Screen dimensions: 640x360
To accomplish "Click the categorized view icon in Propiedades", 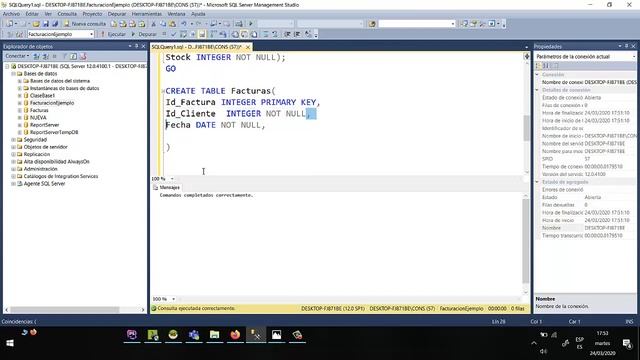I will (538, 66).
